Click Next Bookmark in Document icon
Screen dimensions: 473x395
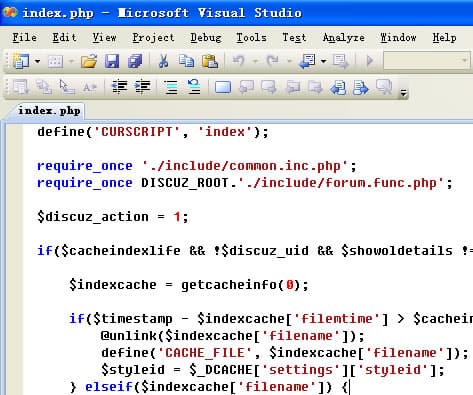tap(360, 88)
